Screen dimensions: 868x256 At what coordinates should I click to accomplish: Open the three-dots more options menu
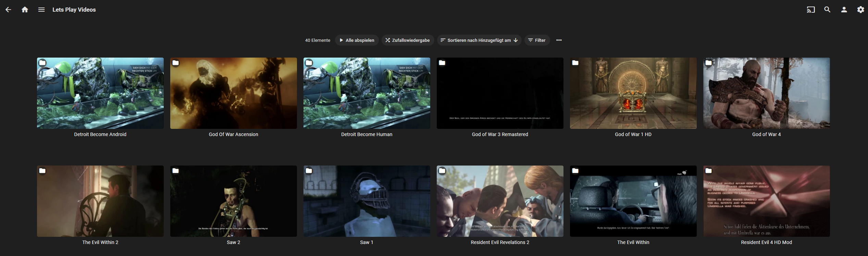pos(559,40)
